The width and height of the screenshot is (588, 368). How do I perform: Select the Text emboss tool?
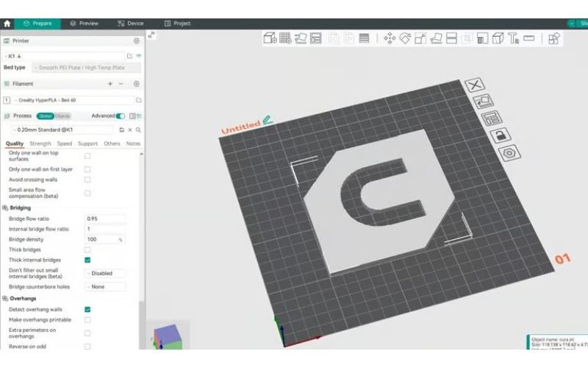[513, 38]
